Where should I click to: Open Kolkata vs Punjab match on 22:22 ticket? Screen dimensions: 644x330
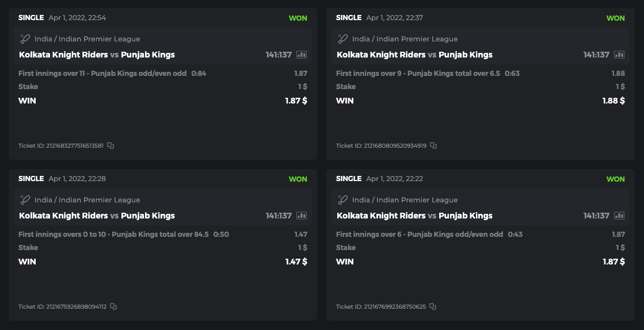point(414,216)
